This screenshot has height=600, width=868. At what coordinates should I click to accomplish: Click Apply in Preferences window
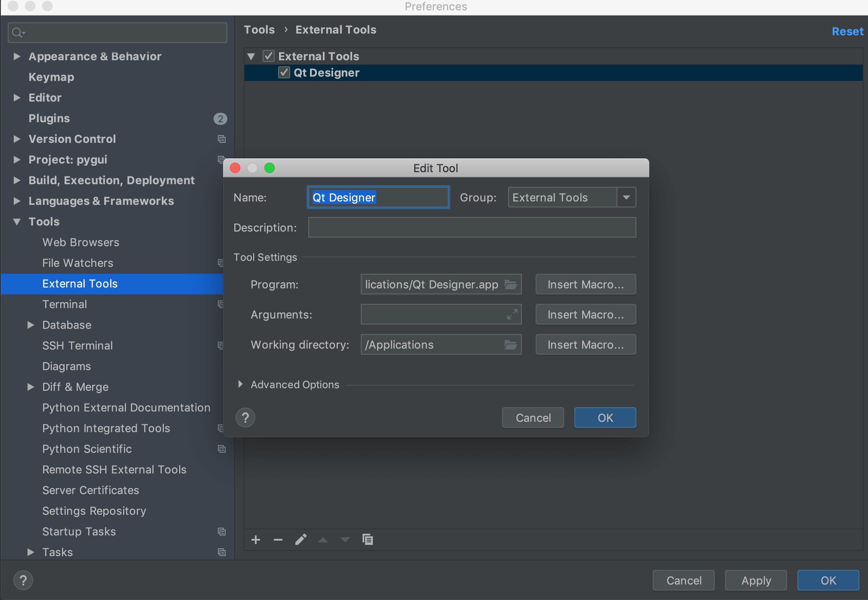click(x=756, y=581)
